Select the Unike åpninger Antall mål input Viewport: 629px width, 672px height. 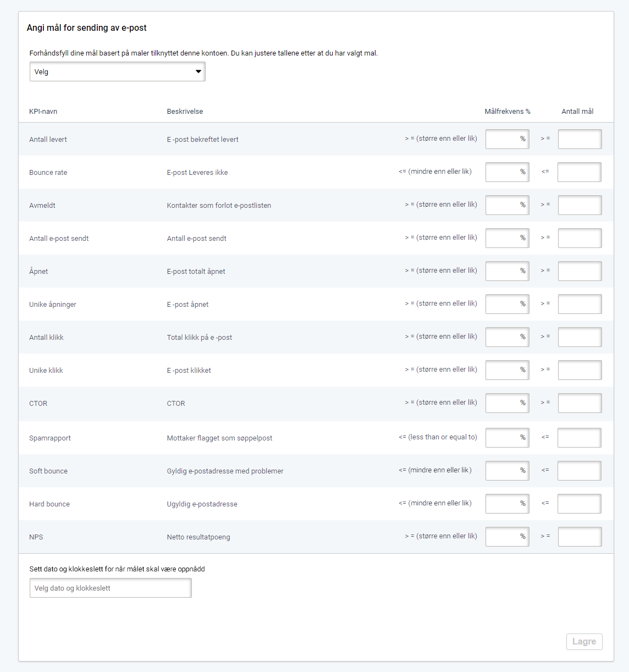click(580, 304)
